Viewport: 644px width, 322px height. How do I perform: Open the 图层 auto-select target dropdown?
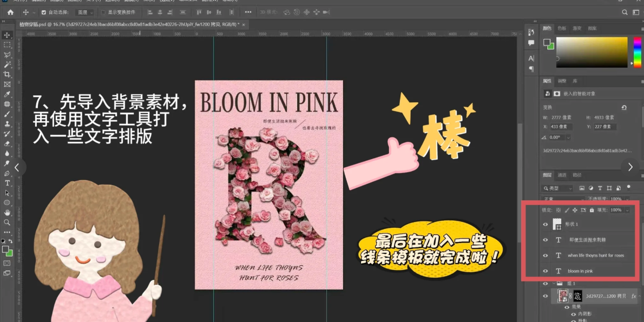(x=85, y=12)
